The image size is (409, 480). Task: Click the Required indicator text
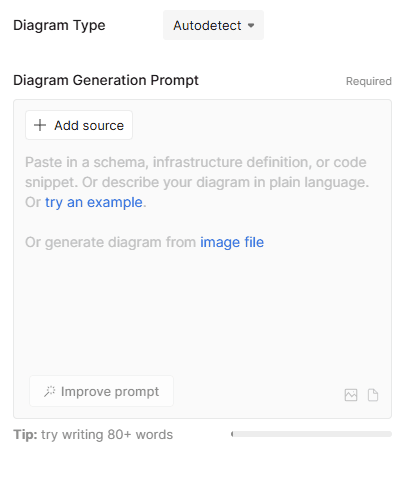pyautogui.click(x=369, y=81)
